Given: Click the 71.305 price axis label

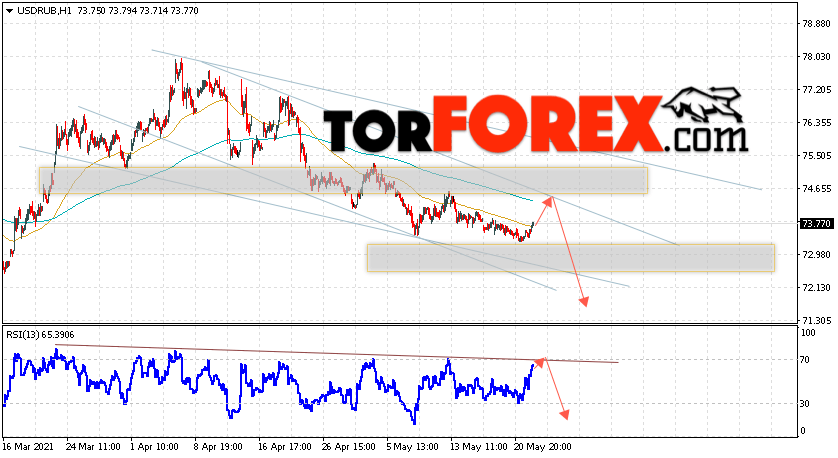Looking at the screenshot, I should 816,320.
